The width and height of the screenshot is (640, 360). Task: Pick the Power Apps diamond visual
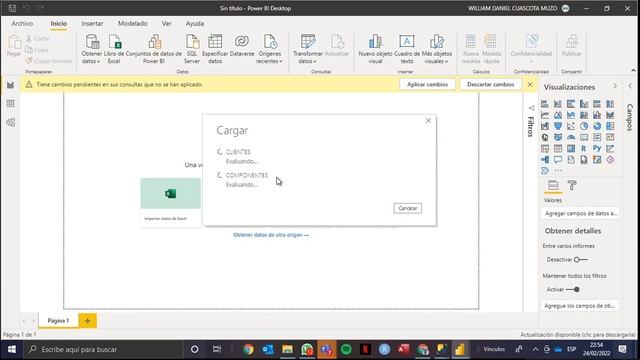pos(610,160)
